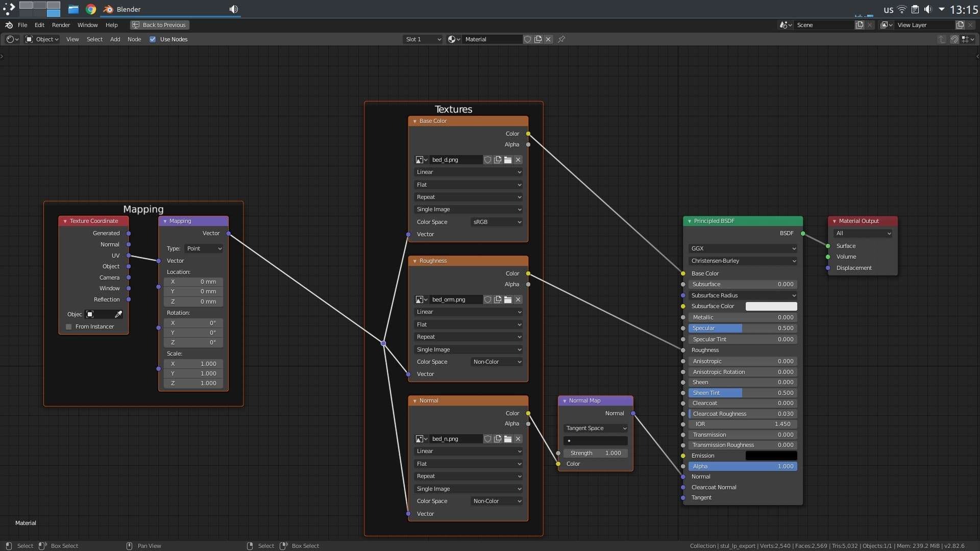Viewport: 980px width, 551px height.
Task: Click the volume icon in system tray
Action: [928, 9]
